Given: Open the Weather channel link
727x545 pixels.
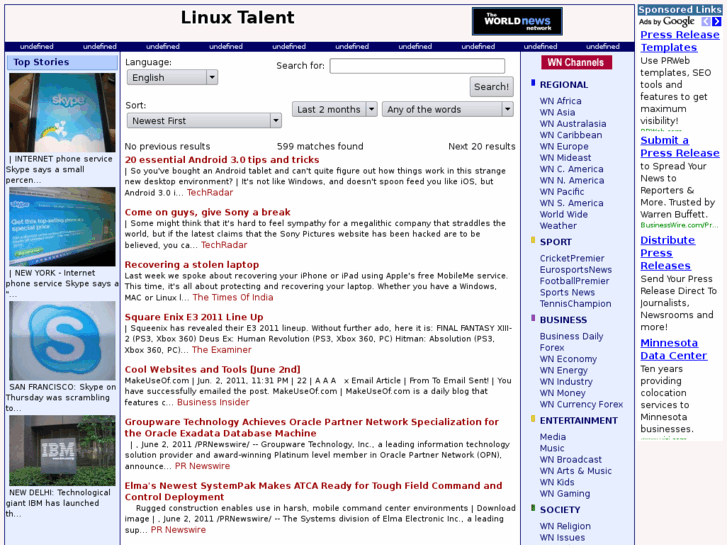Looking at the screenshot, I should (558, 226).
